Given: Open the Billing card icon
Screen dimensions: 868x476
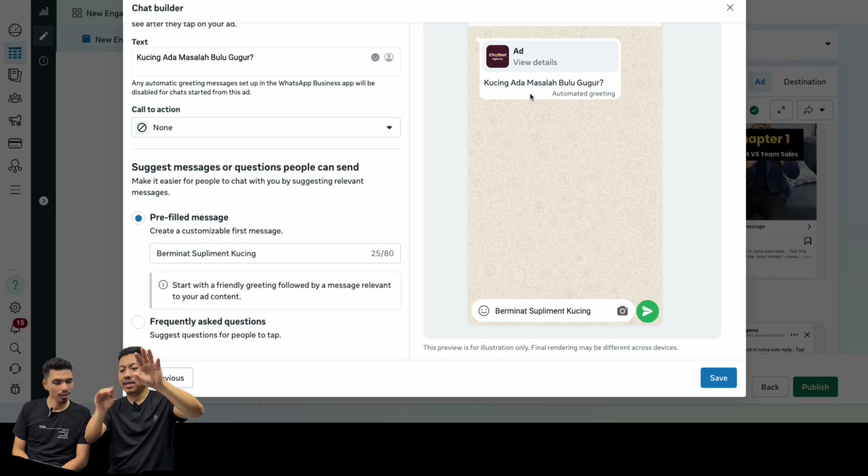Looking at the screenshot, I should point(15,143).
